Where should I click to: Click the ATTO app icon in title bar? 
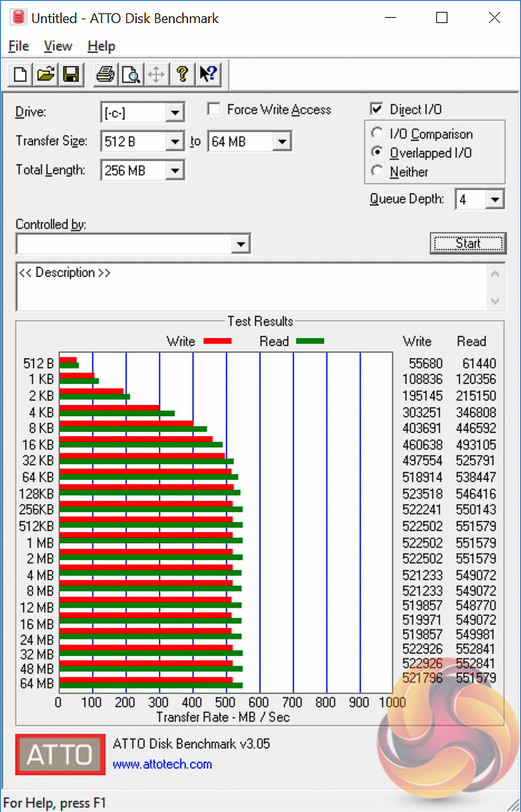[x=18, y=18]
